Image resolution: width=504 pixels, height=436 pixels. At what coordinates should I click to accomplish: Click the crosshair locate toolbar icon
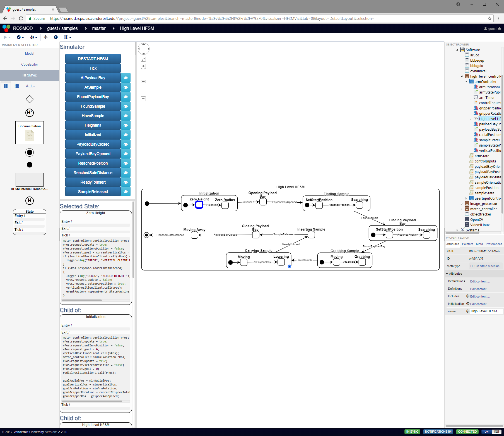pyautogui.click(x=46, y=37)
